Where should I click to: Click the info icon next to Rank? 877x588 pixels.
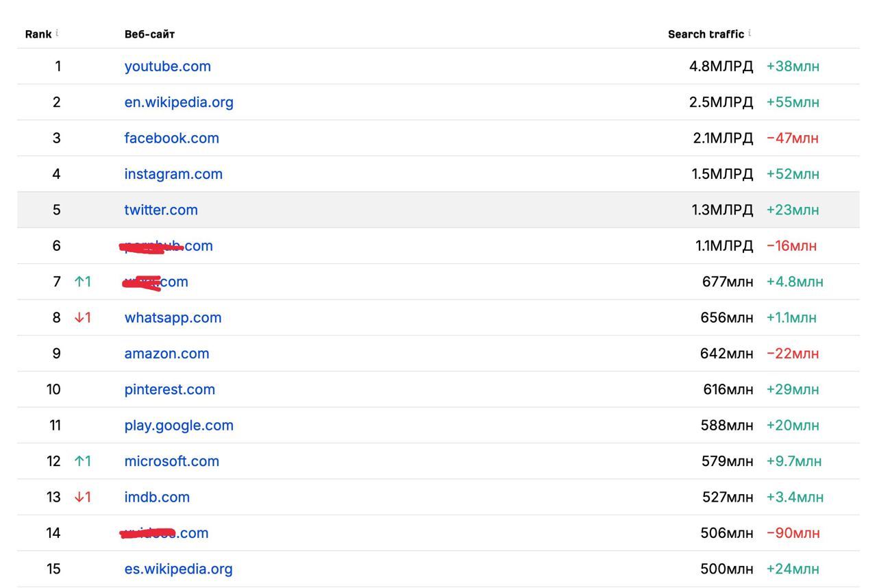click(57, 33)
